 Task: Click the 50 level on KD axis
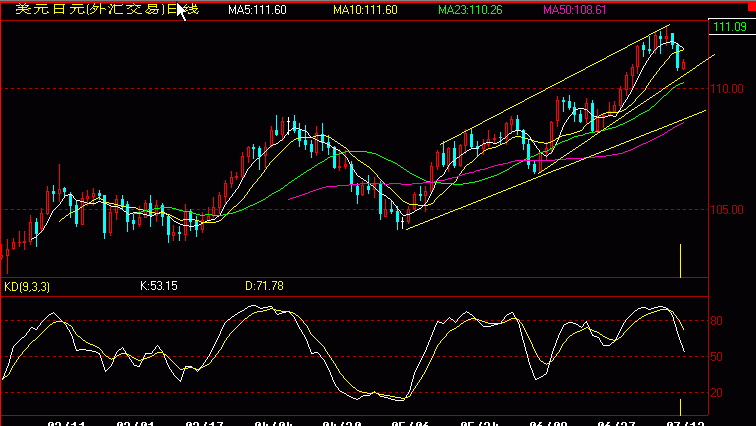(716, 357)
